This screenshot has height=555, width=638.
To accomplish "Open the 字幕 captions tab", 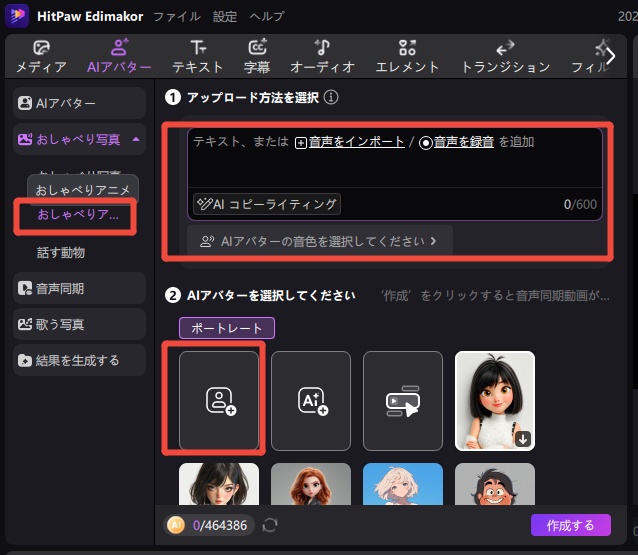I will click(x=257, y=57).
